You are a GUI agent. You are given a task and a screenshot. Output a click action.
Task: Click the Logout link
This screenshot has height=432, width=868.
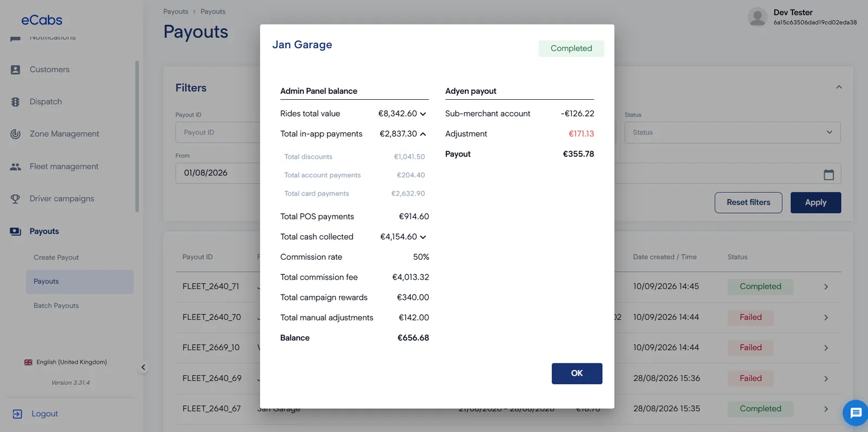click(x=44, y=414)
